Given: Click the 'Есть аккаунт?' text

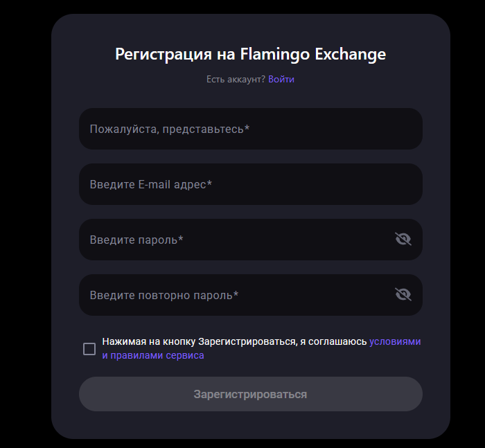Looking at the screenshot, I should tap(236, 80).
